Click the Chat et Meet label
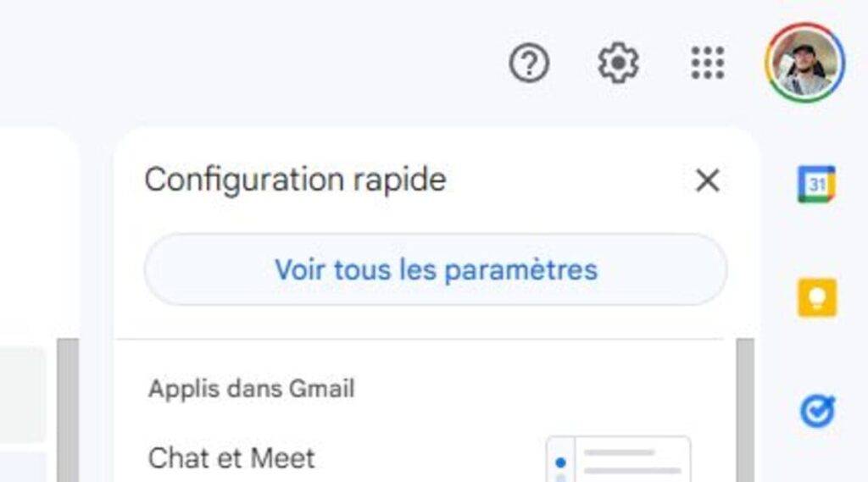 click(231, 458)
